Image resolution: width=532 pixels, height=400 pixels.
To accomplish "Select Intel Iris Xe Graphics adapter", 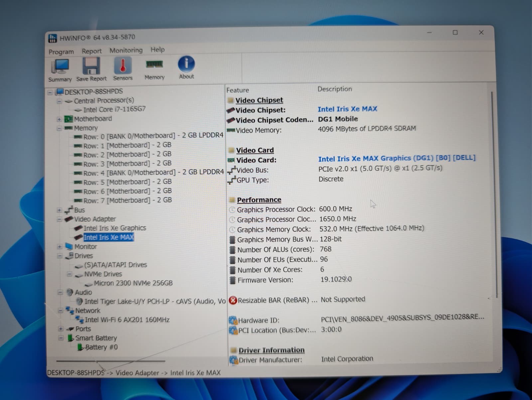I will pyautogui.click(x=115, y=228).
